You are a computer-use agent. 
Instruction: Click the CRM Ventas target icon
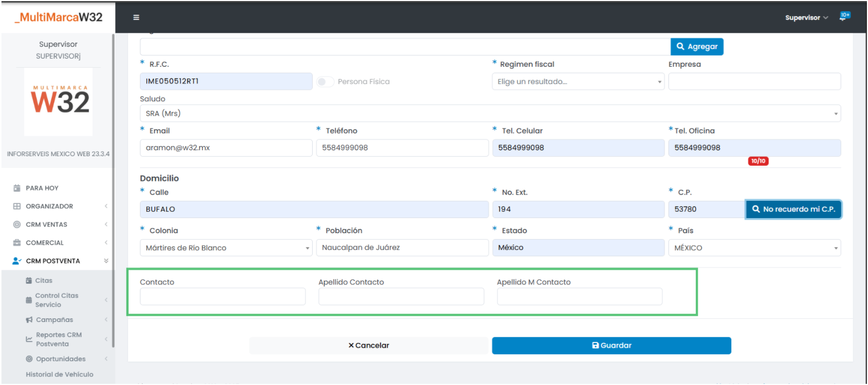17,225
